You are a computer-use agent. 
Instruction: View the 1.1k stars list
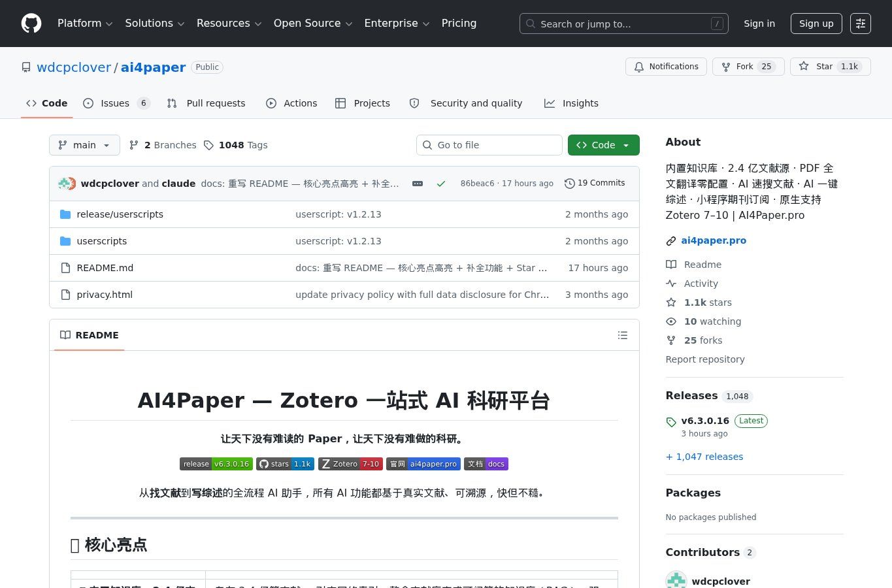(x=699, y=302)
